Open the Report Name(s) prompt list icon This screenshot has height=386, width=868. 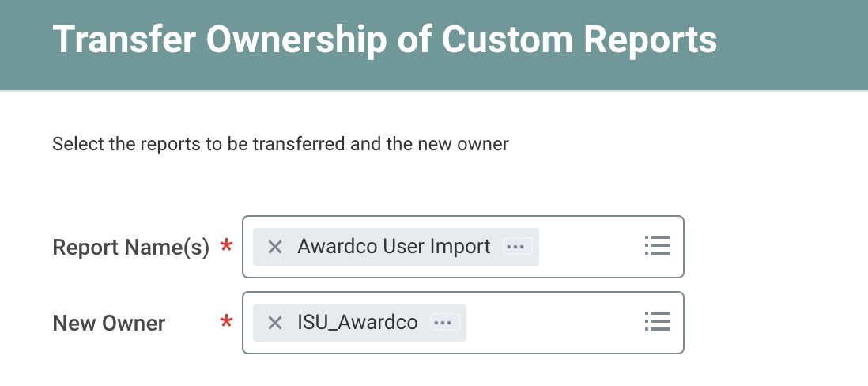[657, 246]
